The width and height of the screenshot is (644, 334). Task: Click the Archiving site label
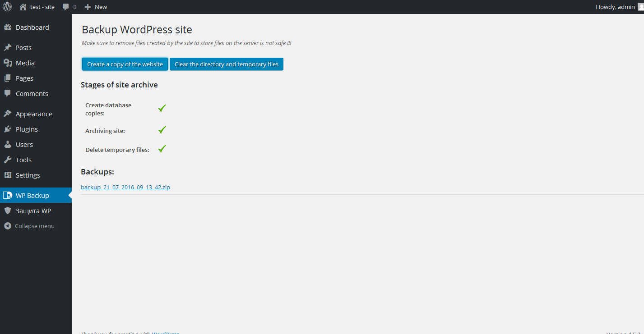(105, 131)
